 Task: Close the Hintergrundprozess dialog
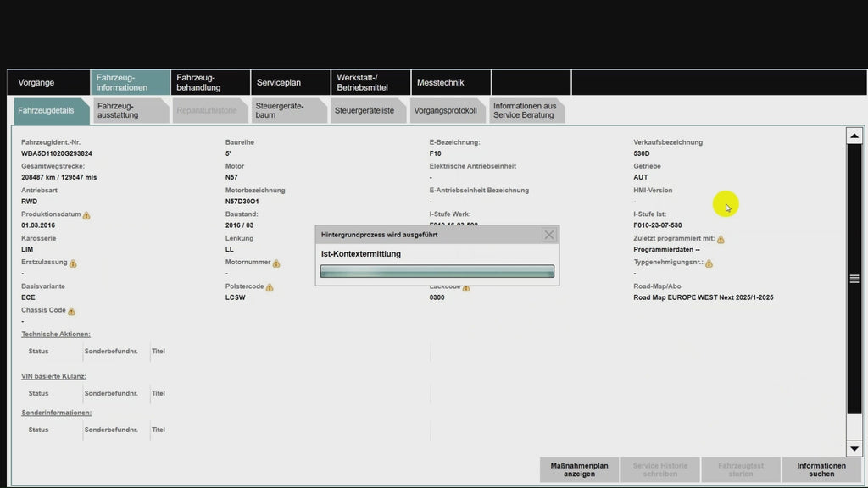[549, 235]
